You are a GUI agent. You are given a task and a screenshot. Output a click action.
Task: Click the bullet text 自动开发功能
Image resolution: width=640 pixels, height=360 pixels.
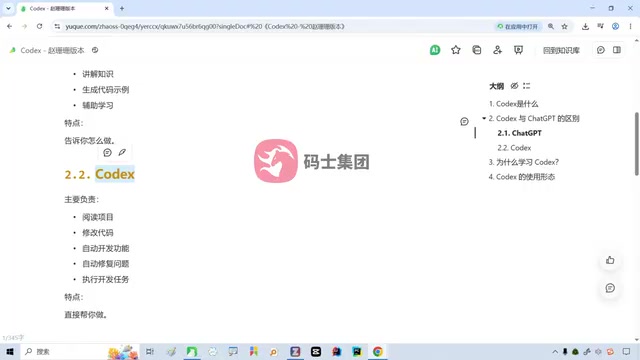[x=105, y=248]
